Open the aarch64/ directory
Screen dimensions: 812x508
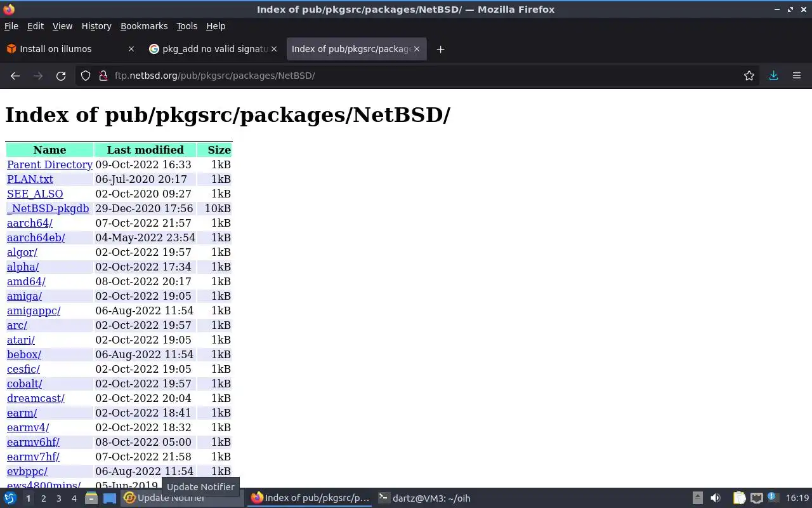(30, 223)
